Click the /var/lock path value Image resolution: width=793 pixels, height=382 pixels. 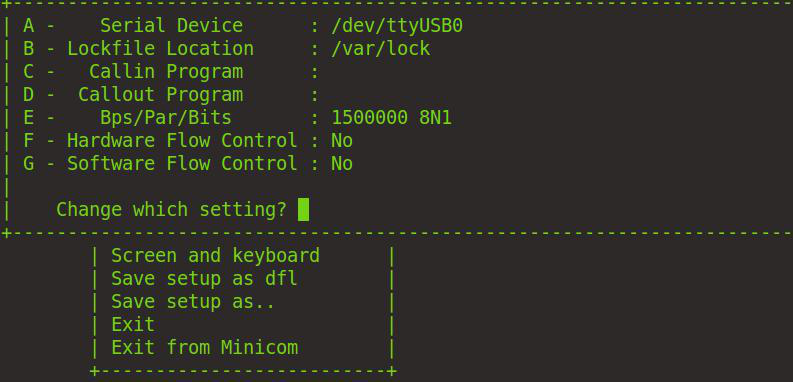pos(381,49)
